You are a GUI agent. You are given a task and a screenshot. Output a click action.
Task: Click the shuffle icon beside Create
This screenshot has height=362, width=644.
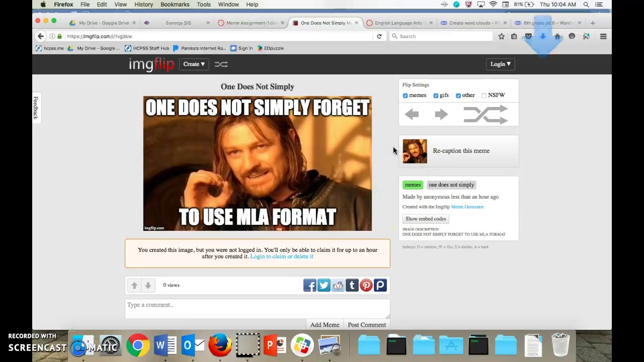pos(221,64)
